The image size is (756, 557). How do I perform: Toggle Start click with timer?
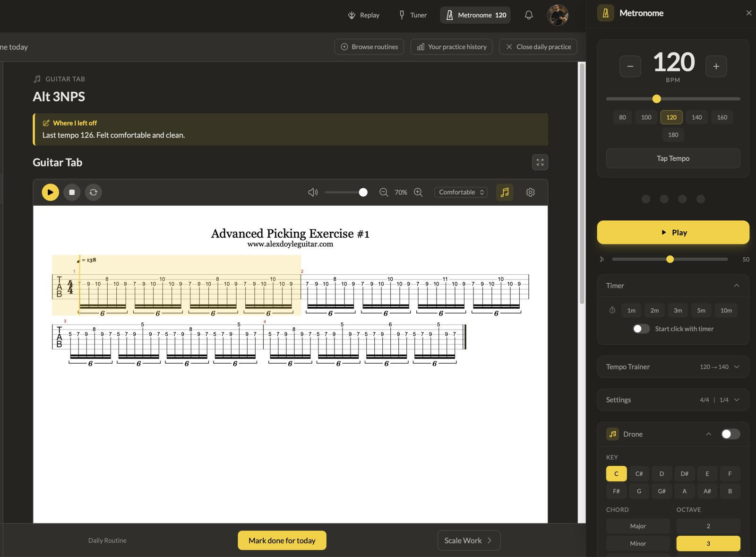[x=641, y=329]
